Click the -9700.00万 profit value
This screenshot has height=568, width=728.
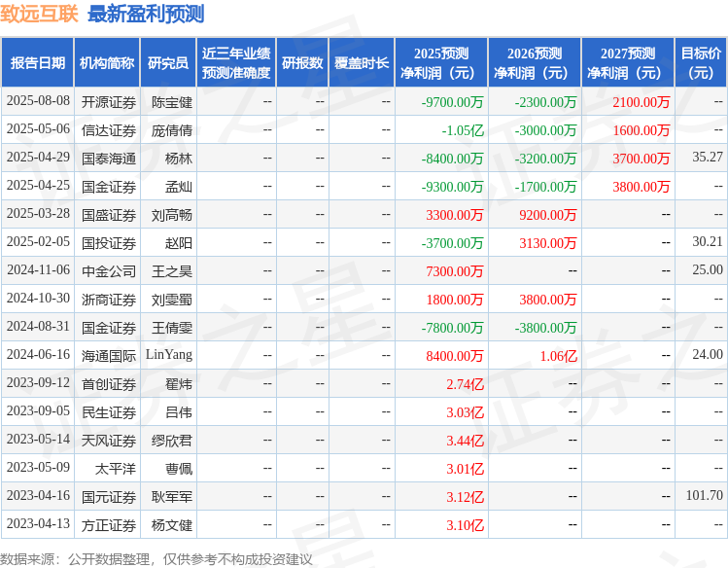(452, 102)
